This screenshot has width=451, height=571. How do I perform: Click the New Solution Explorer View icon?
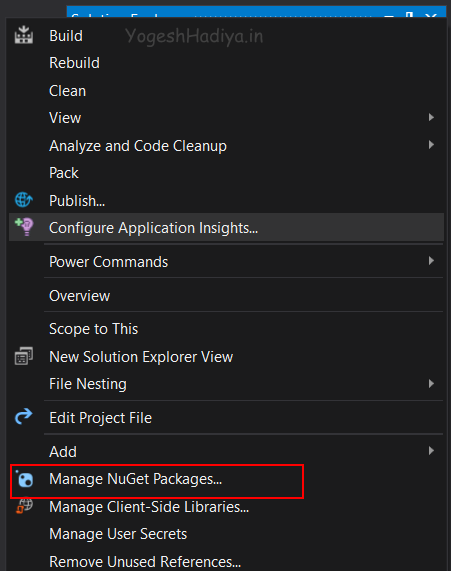tap(24, 356)
